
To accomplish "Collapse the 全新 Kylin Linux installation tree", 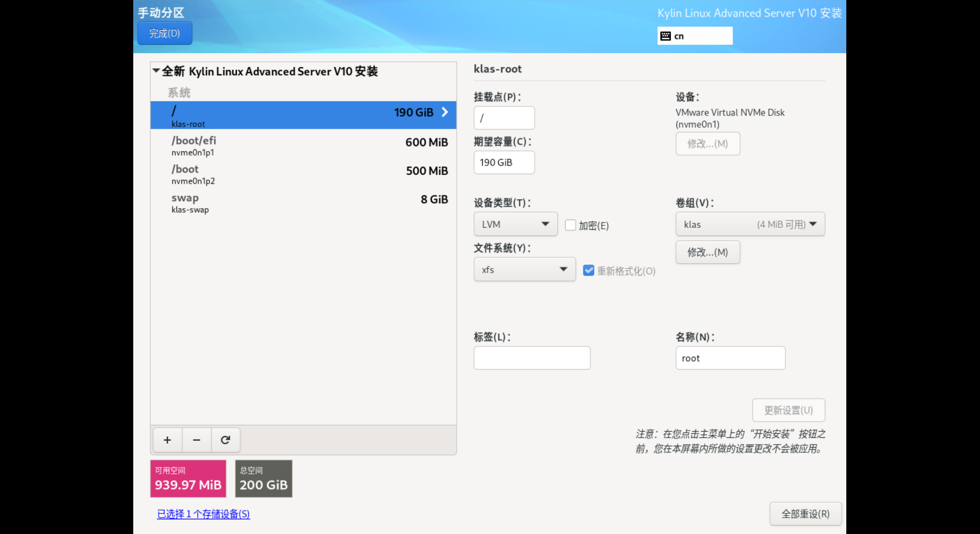I will pos(156,71).
